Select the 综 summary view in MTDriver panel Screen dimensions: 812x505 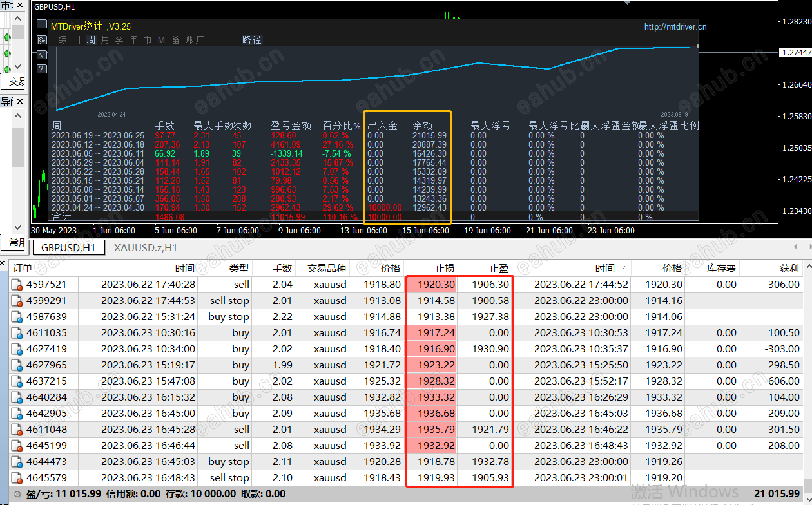point(63,39)
